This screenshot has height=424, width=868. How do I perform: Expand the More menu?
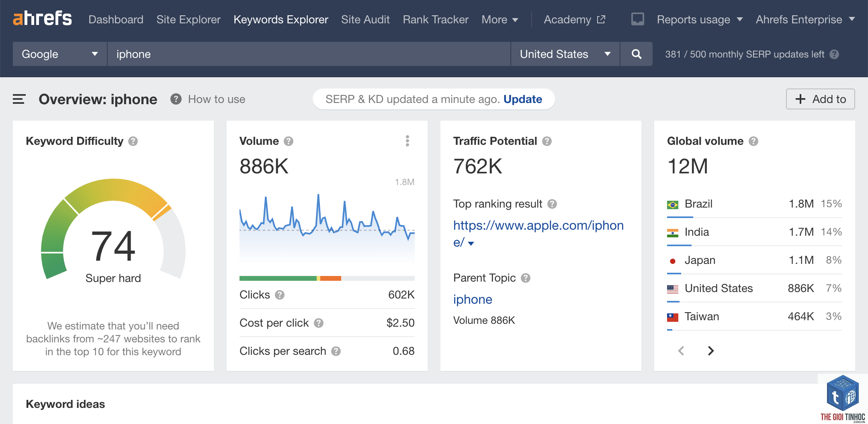click(500, 19)
